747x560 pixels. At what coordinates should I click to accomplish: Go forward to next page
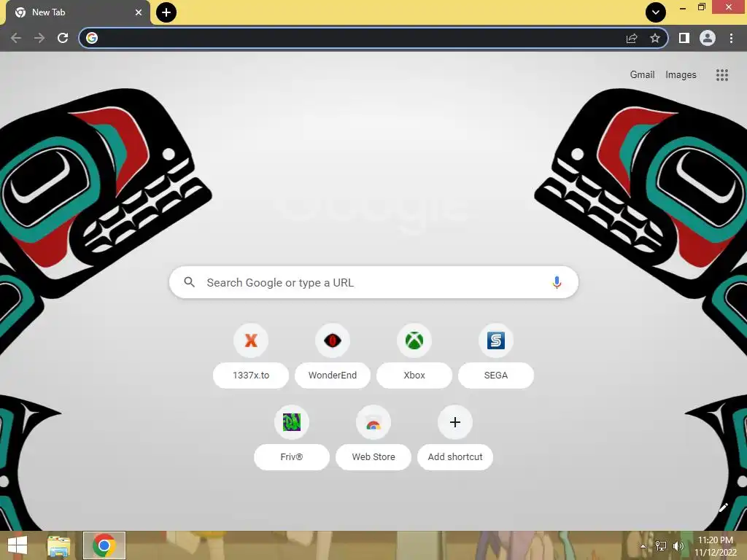point(39,38)
